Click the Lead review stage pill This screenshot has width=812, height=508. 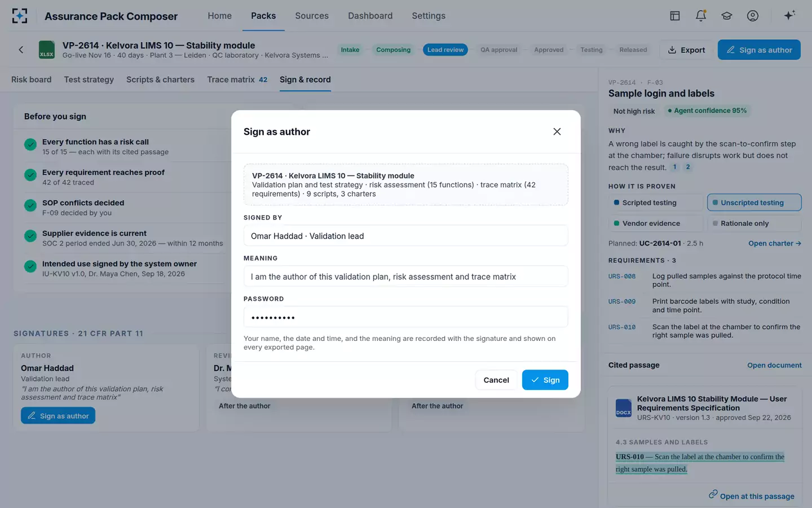click(x=445, y=50)
